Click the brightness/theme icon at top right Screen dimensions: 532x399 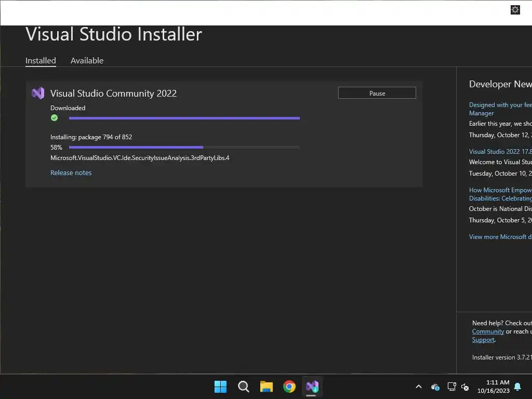(515, 10)
